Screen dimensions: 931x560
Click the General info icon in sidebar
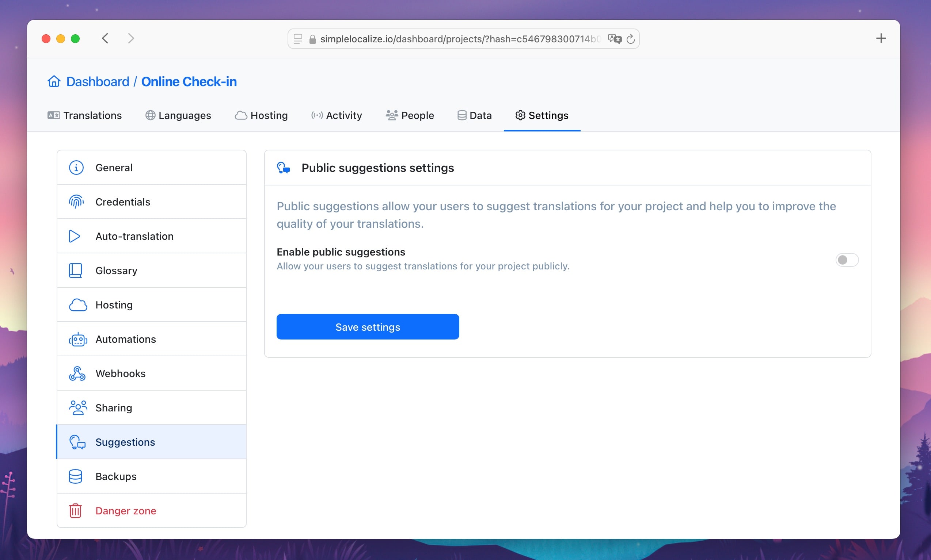[76, 168]
